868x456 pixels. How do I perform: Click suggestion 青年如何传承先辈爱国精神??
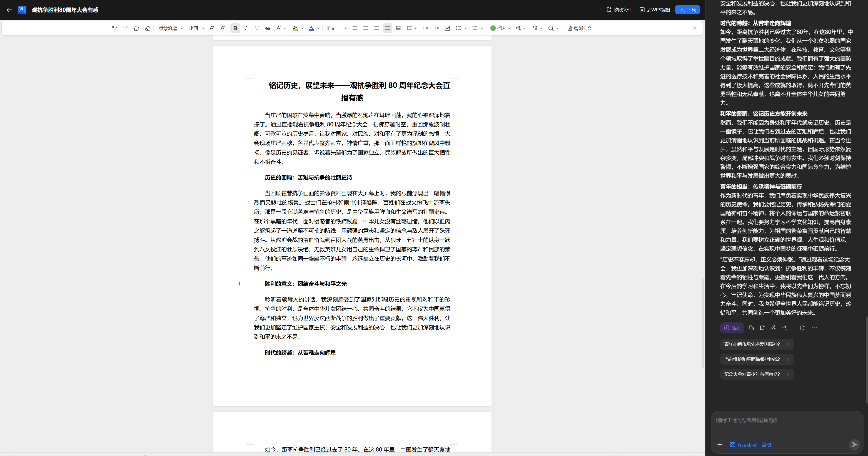pyautogui.click(x=756, y=344)
